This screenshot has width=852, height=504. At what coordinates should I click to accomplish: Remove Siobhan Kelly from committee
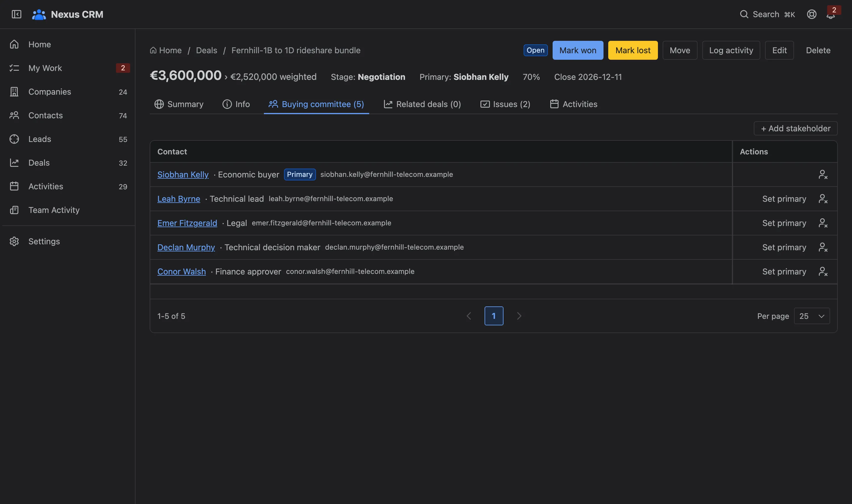[823, 175]
